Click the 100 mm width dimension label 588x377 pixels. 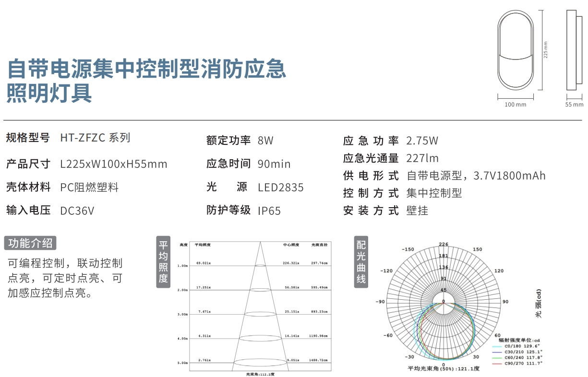[515, 105]
